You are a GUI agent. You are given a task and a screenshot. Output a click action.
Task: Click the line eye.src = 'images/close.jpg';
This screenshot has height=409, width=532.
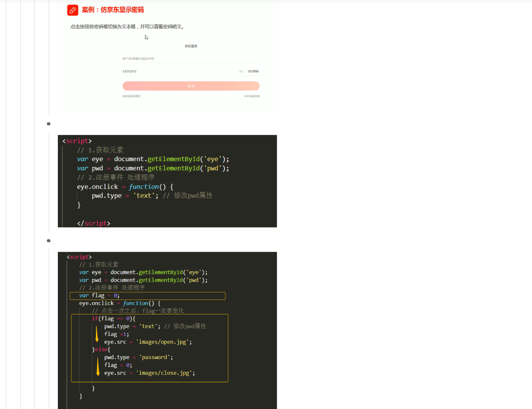149,373
